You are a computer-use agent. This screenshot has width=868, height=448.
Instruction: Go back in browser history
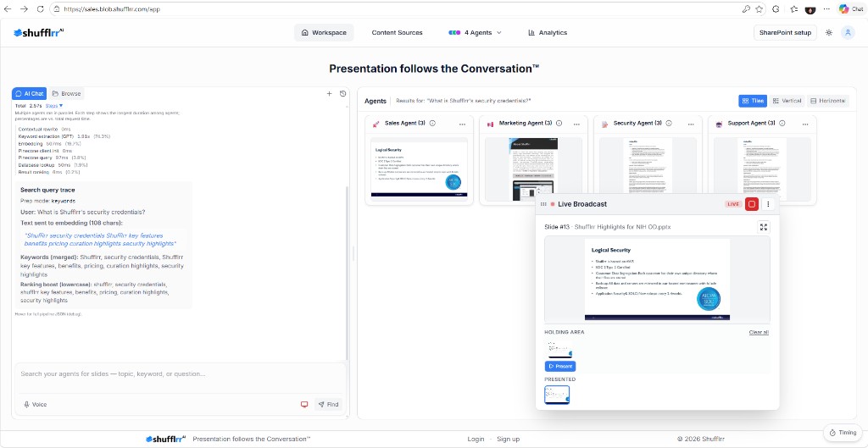pos(8,9)
